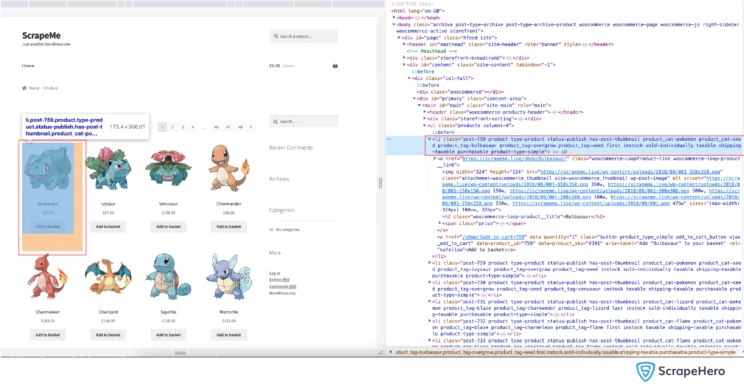Expand the storefront-sorting div node
This screenshot has height=391, width=744.
tap(425, 119)
